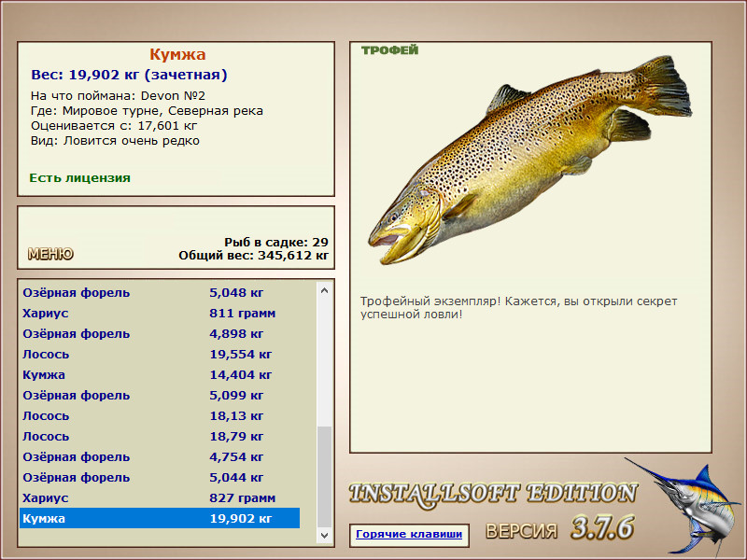
Task: Select Озёрная форель 5,048 кг row
Action: (160, 293)
